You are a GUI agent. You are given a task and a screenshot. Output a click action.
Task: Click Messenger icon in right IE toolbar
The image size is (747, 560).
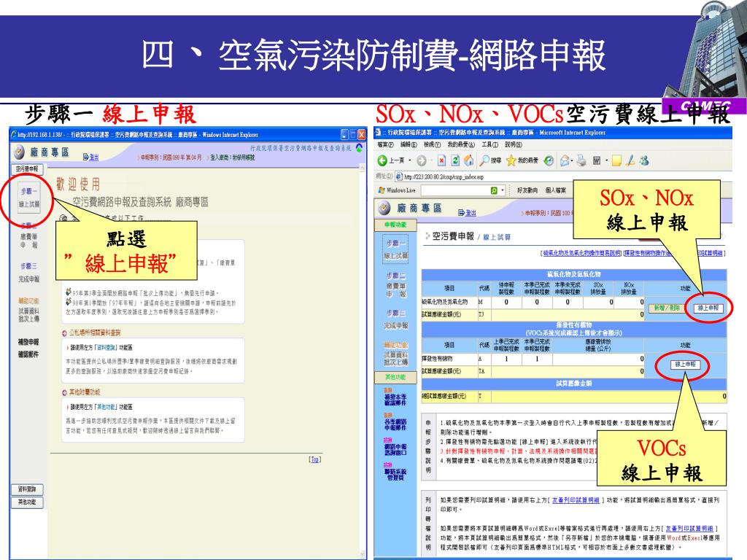coord(644,161)
